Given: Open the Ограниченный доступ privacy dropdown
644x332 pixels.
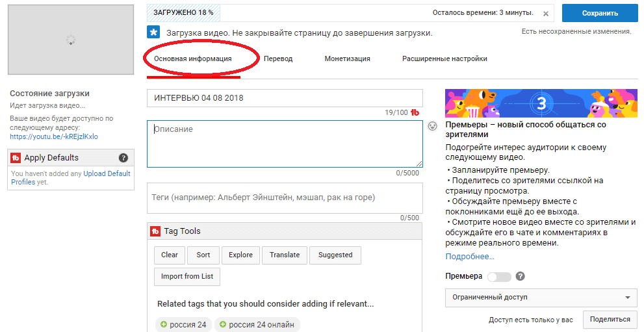Looking at the screenshot, I should (x=541, y=298).
